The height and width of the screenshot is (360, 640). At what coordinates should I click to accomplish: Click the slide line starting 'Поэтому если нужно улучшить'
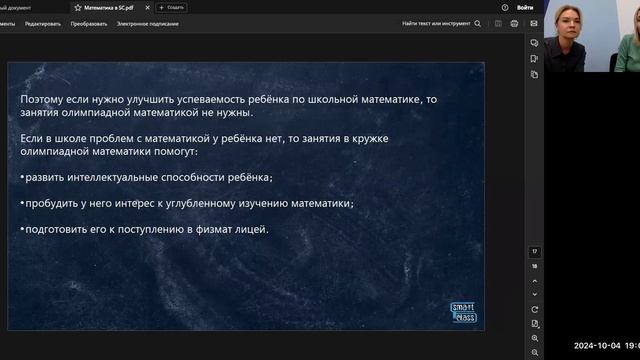pyautogui.click(x=229, y=99)
